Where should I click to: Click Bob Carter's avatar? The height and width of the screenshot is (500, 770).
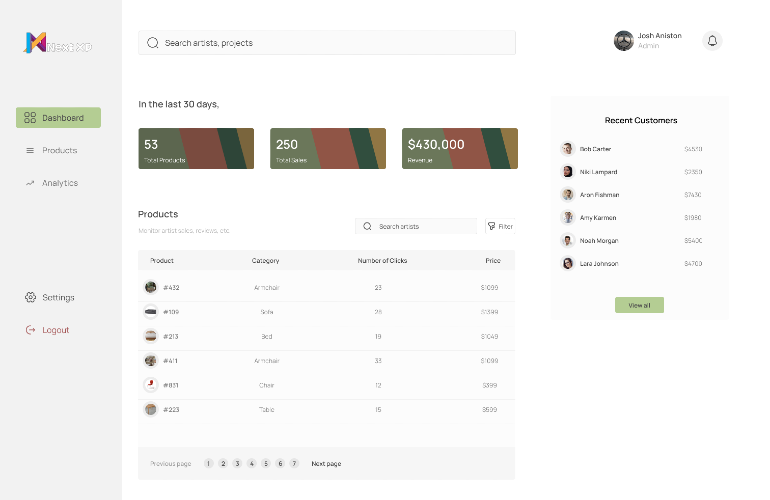click(568, 148)
